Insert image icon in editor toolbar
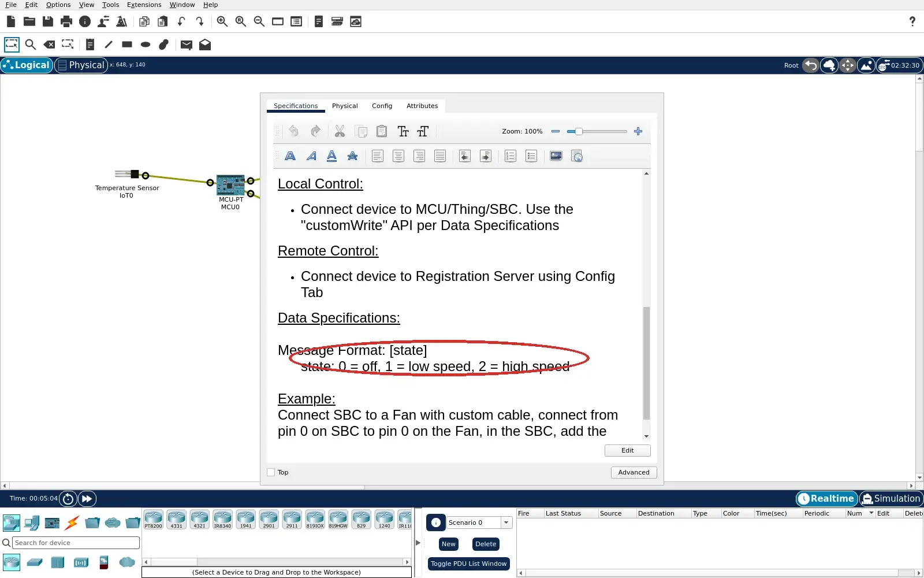The image size is (924, 578). [556, 156]
